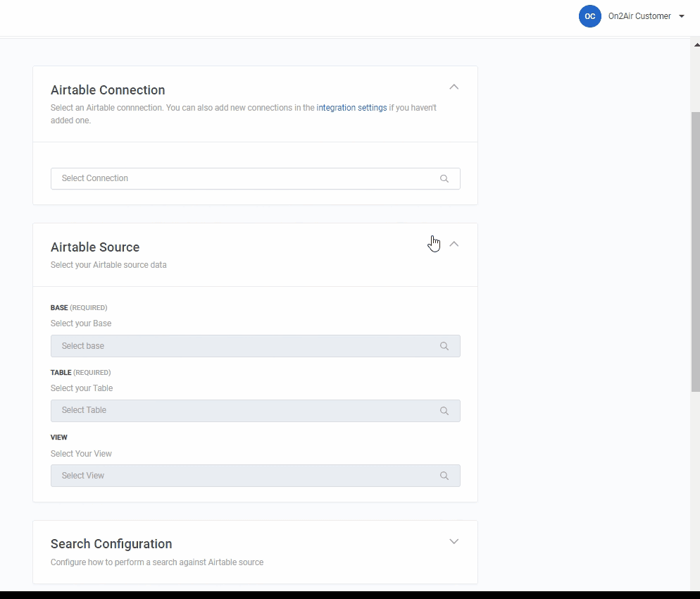The width and height of the screenshot is (700, 599).
Task: Collapse the Airtable Source section chevron
Action: pyautogui.click(x=454, y=244)
